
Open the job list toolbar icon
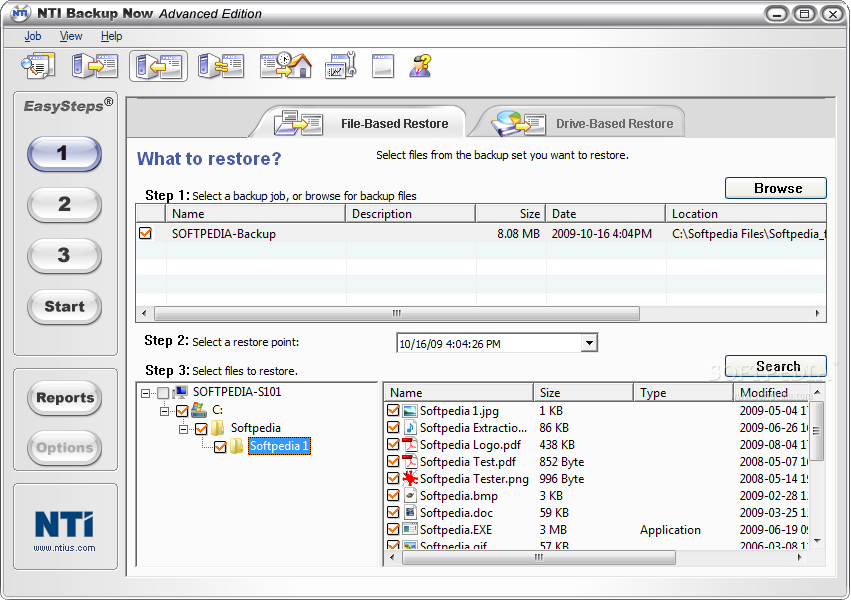click(x=39, y=66)
